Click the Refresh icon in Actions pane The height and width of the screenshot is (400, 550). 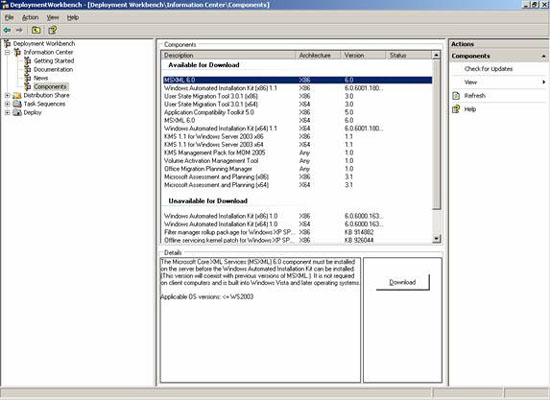pos(456,95)
